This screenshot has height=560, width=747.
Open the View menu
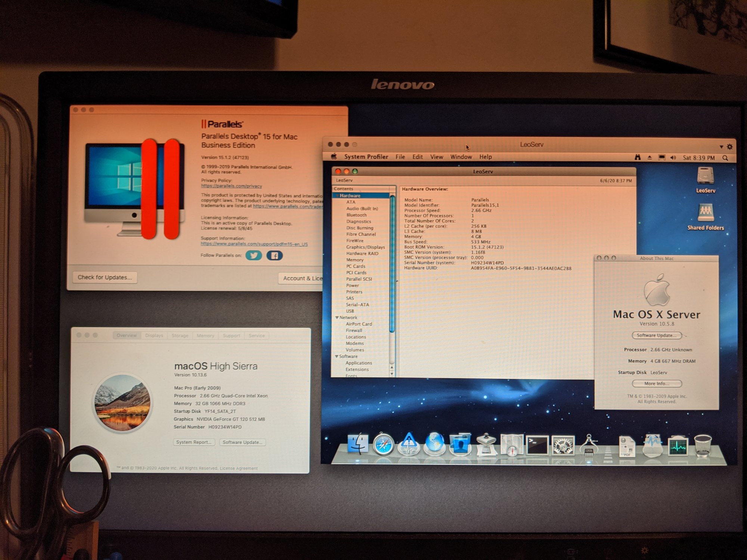tap(437, 157)
